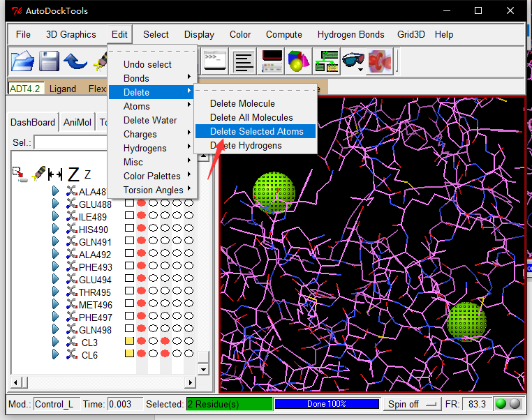Toggle the selection box for ILE489

(129, 216)
